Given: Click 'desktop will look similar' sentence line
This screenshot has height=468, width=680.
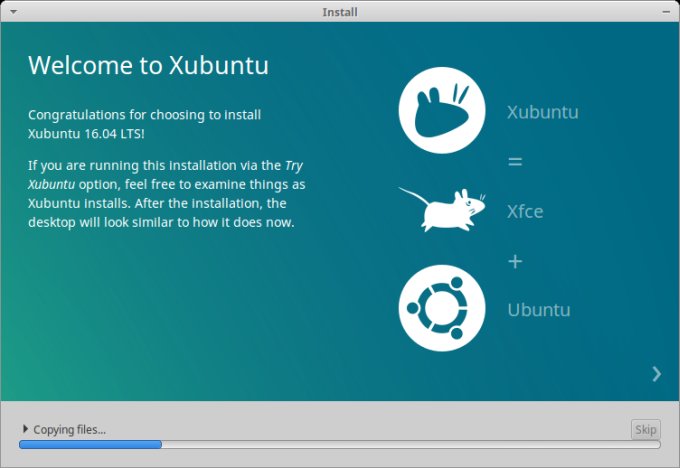Looking at the screenshot, I should 161,223.
